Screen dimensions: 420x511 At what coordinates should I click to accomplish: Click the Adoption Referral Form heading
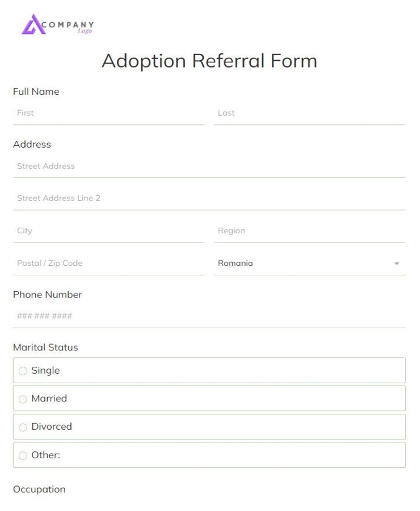click(x=209, y=61)
